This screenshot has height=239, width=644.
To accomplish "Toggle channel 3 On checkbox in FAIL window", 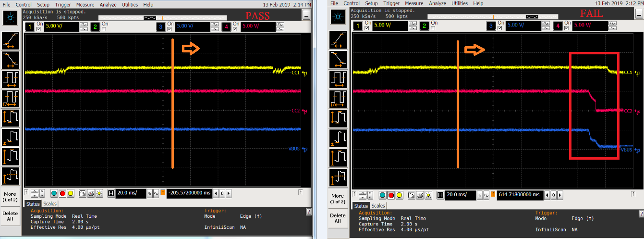I will click(x=500, y=28).
